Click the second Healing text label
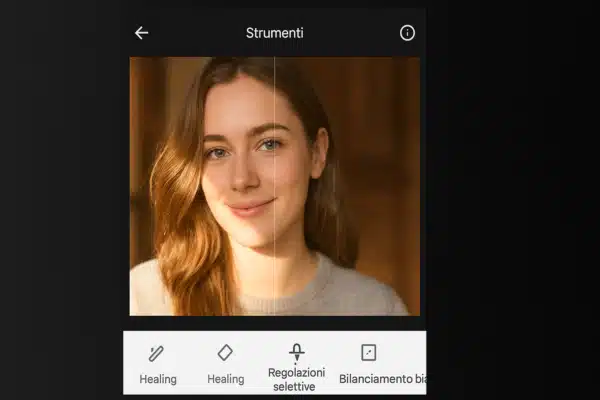Viewport: 600px width, 400px height. 226,379
